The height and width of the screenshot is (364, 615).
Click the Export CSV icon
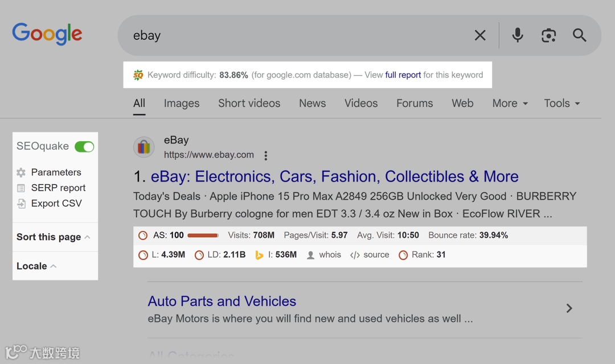pyautogui.click(x=21, y=203)
